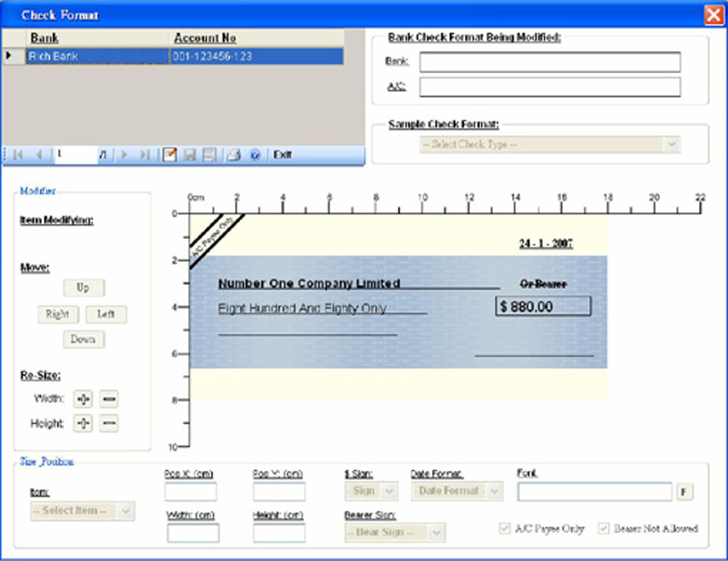Image resolution: width=728 pixels, height=561 pixels.
Task: Click the Bank text field
Action: 549,62
